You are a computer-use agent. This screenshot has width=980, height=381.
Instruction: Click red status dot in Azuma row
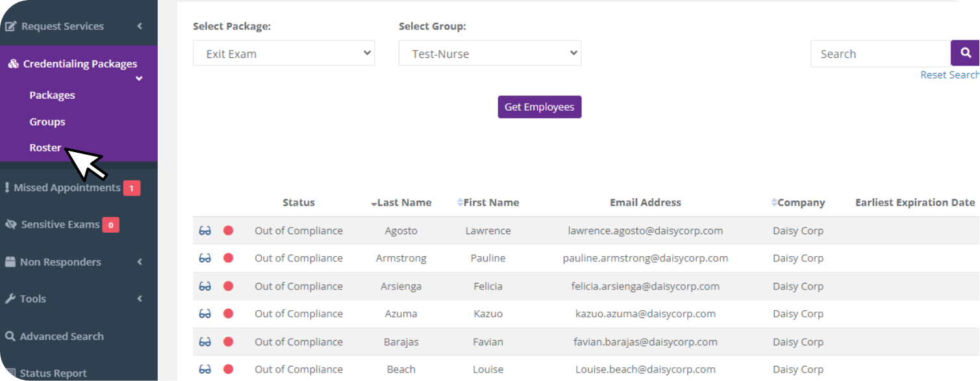pos(229,313)
